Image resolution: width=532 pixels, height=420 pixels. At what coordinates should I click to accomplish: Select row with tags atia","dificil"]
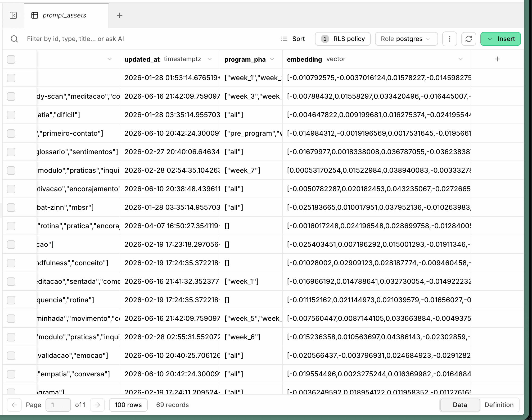tap(11, 115)
